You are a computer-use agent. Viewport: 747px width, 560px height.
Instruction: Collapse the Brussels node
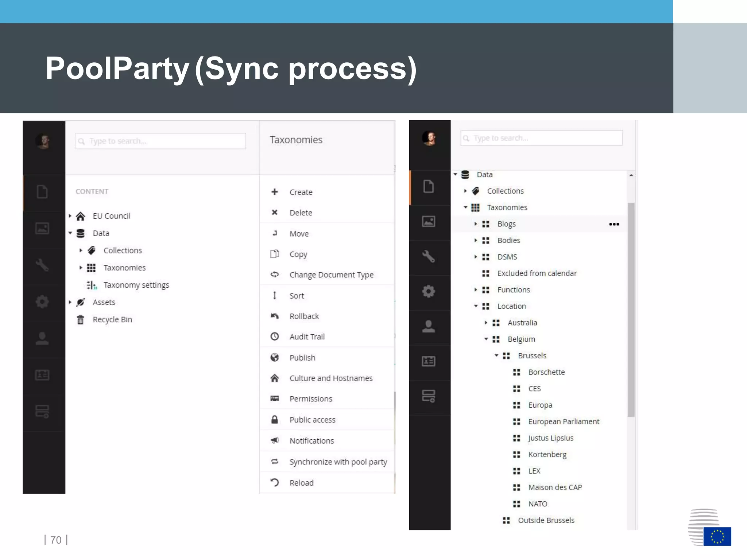click(x=496, y=355)
